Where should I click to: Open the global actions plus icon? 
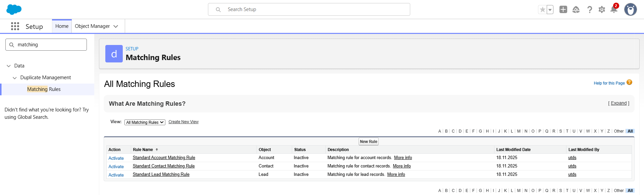[563, 9]
